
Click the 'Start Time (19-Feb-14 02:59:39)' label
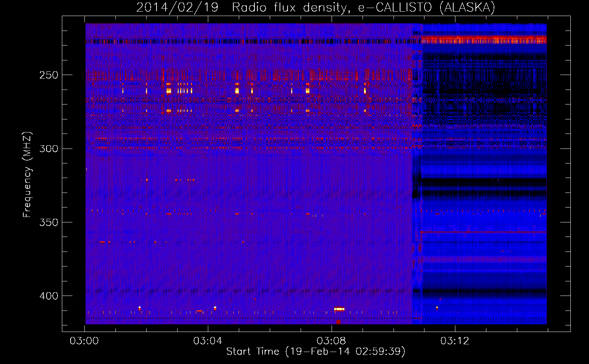click(x=316, y=352)
